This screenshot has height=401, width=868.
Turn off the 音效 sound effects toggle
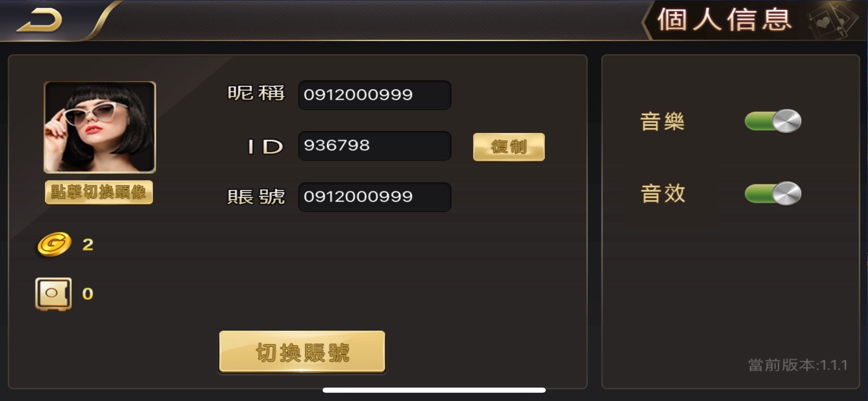coord(773,193)
